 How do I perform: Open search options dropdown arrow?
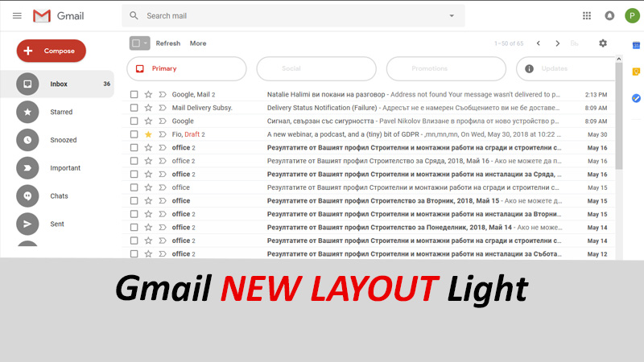(x=452, y=15)
